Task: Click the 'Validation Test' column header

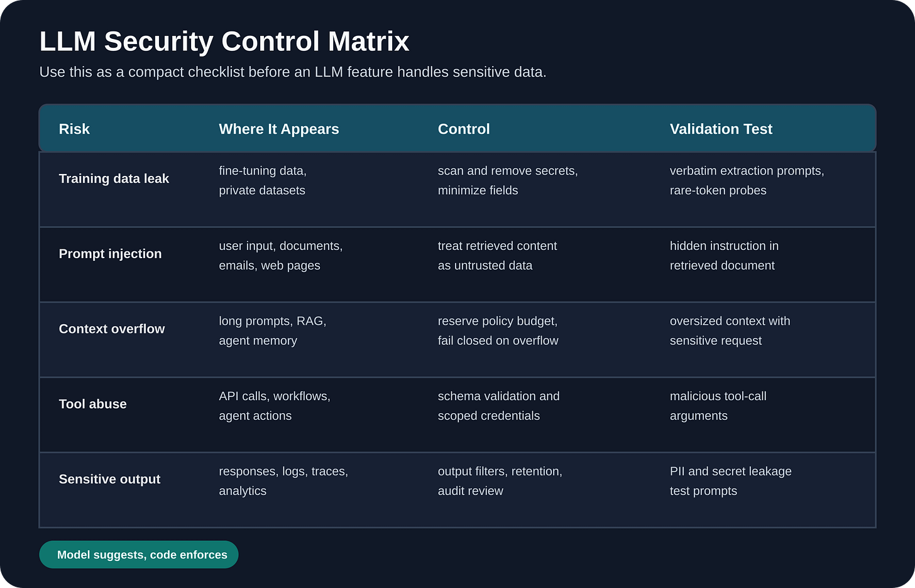Action: (x=721, y=129)
